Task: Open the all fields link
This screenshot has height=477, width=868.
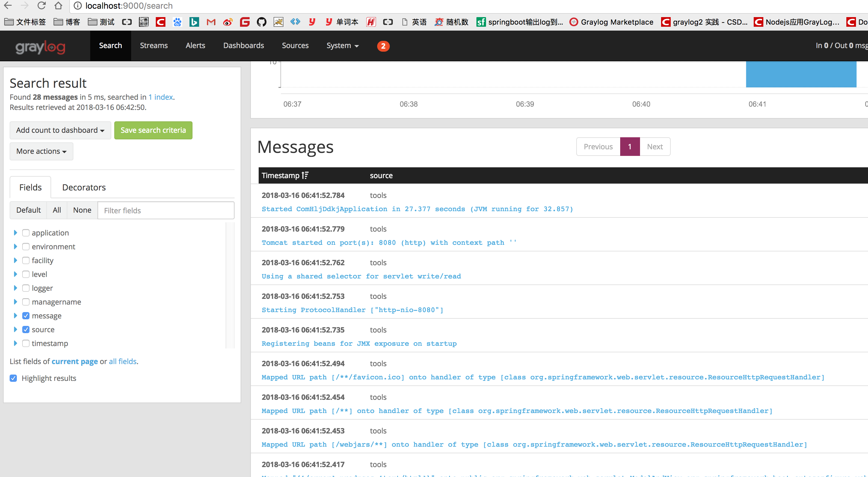Action: coord(123,361)
